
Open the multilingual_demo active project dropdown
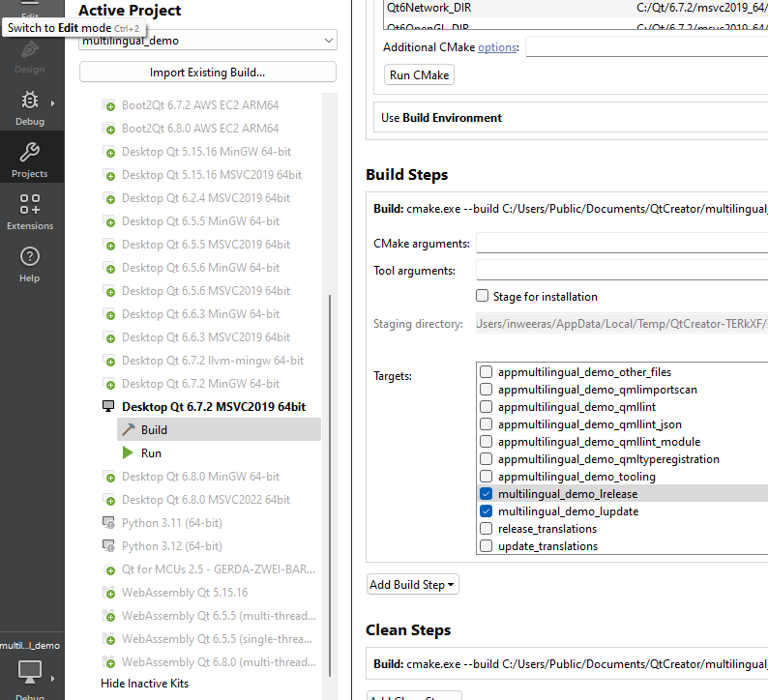pyautogui.click(x=207, y=41)
